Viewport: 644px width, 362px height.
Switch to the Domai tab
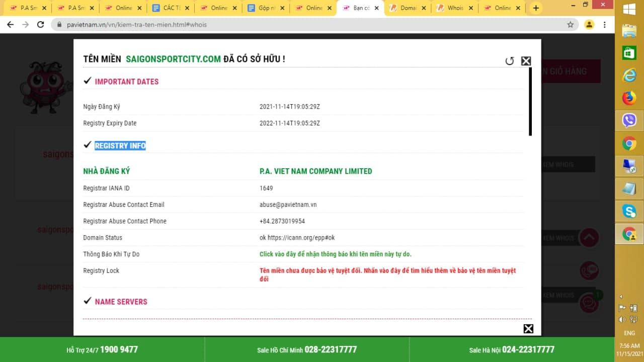pyautogui.click(x=408, y=8)
